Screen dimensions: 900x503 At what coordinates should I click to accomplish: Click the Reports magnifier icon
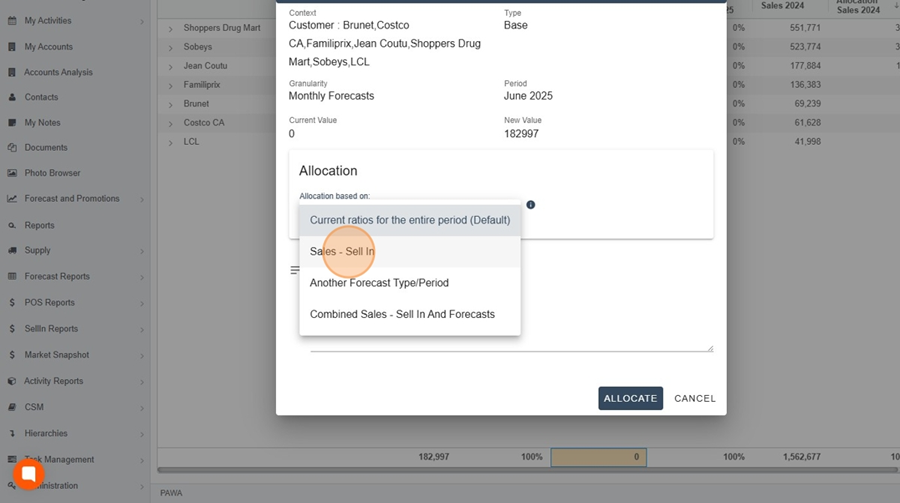(x=12, y=226)
